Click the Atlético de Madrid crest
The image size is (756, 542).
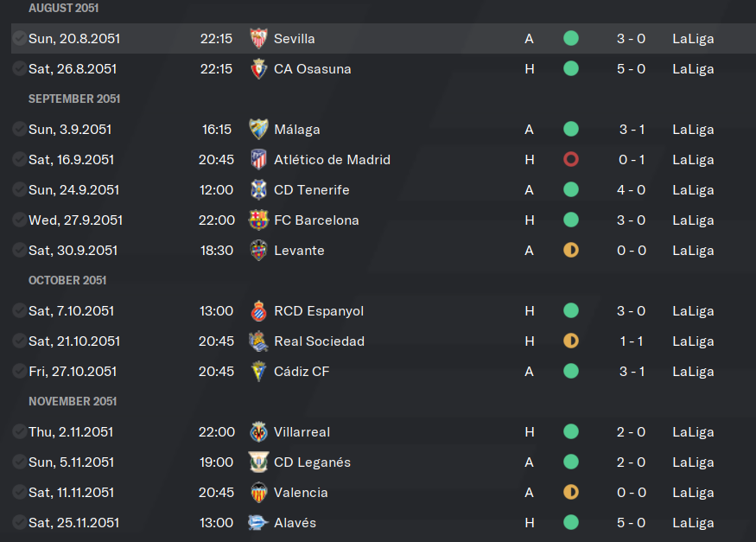click(259, 160)
